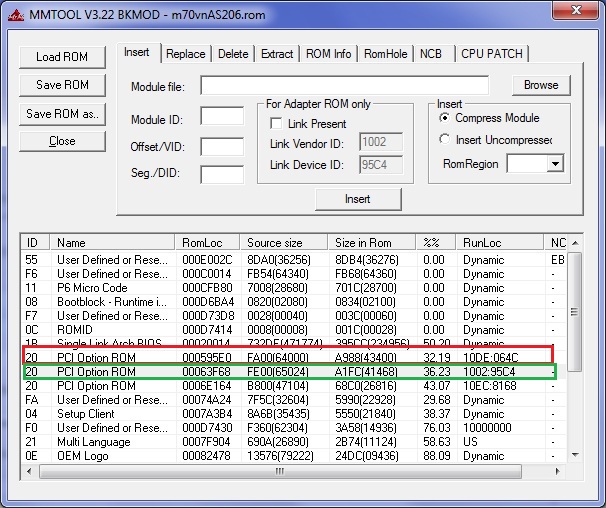Select PCI Option ROM row with 10DE:064C
The width and height of the screenshot is (606, 508).
[300, 356]
